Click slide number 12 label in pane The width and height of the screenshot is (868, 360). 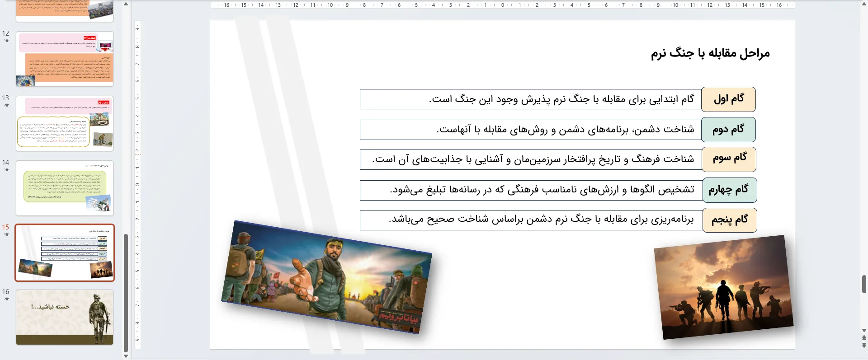(x=5, y=33)
